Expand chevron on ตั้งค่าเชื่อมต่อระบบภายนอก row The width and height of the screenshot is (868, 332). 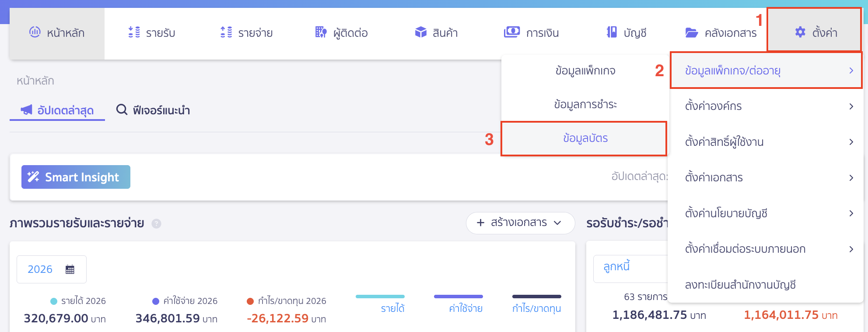pos(851,249)
